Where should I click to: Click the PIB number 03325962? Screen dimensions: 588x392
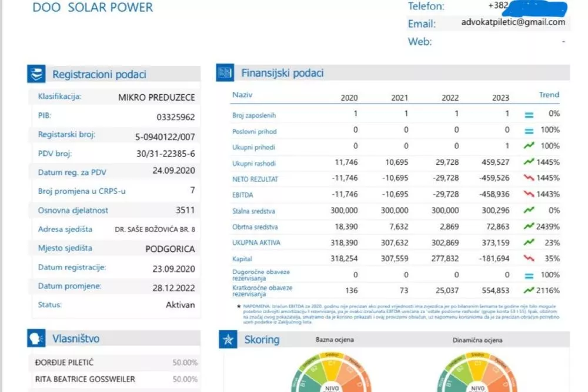point(175,117)
